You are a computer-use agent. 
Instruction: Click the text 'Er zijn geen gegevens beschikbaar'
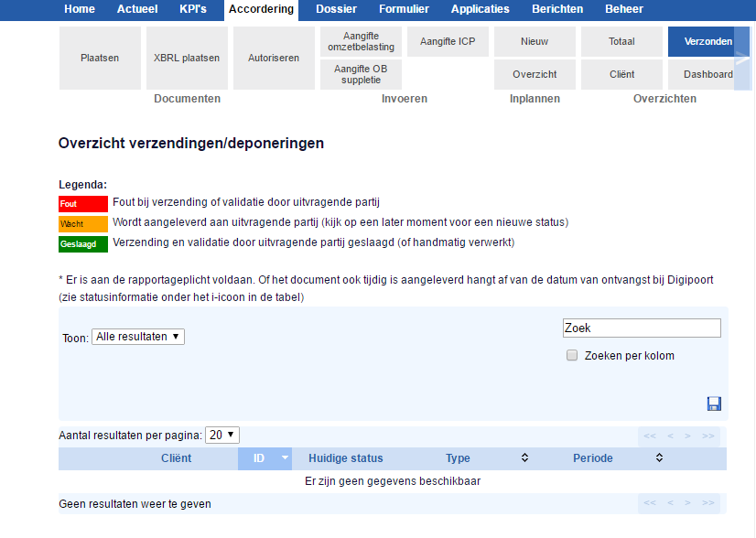pos(393,481)
